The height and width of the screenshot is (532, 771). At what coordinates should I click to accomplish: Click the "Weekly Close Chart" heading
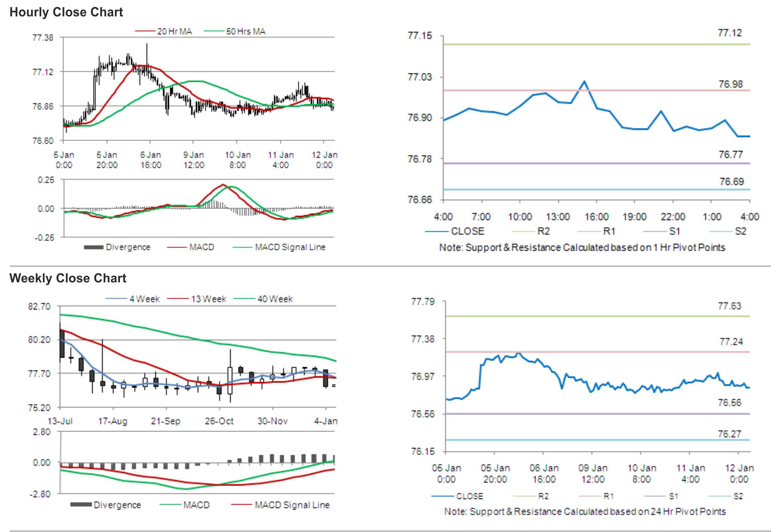[68, 278]
